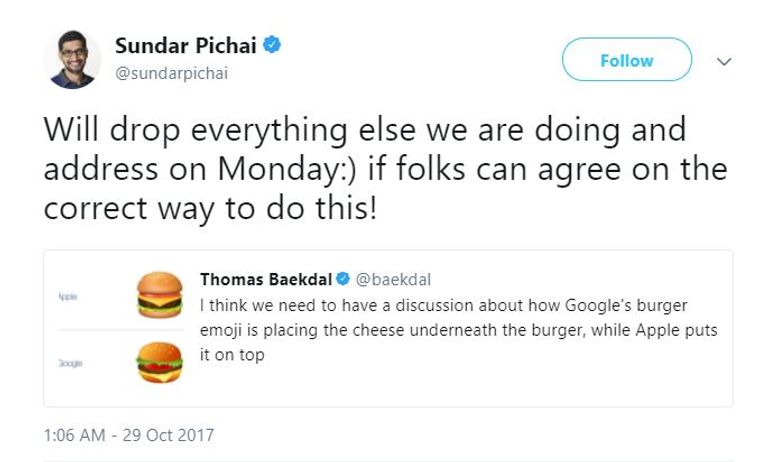Click the Google burger emoji image
Viewport: 768px width, 462px height.
point(160,362)
